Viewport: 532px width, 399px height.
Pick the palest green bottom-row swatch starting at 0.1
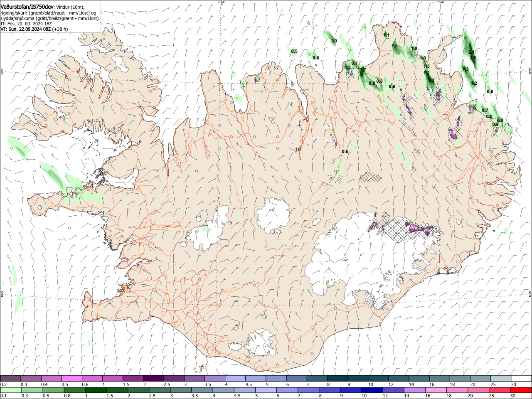pos(11,390)
